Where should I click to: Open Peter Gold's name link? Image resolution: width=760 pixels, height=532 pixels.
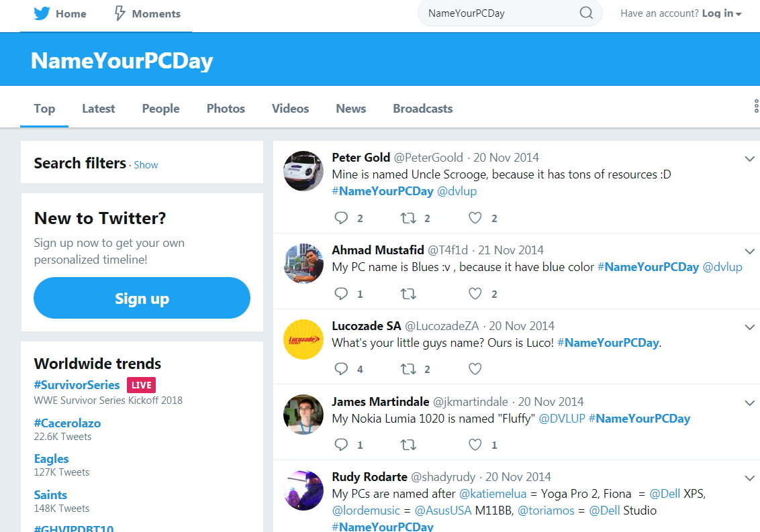(x=361, y=158)
